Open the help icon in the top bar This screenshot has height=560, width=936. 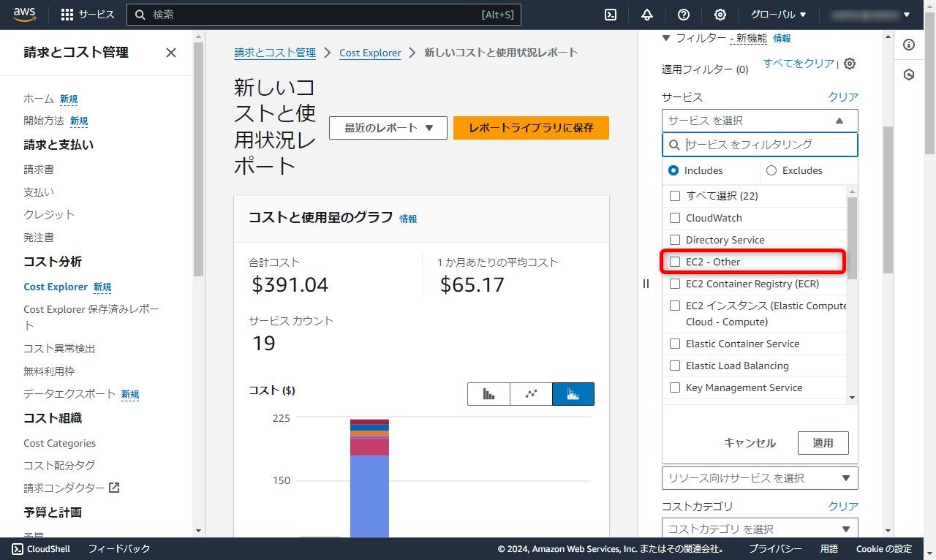click(x=683, y=14)
